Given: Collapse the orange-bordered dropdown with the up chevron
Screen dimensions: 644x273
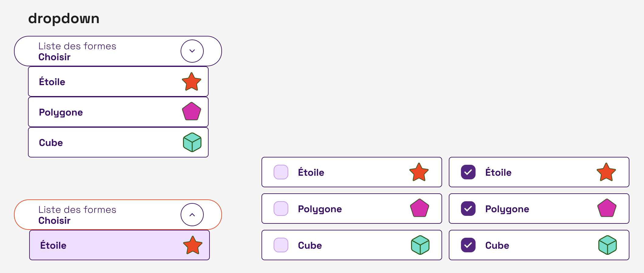Looking at the screenshot, I should coord(192,215).
